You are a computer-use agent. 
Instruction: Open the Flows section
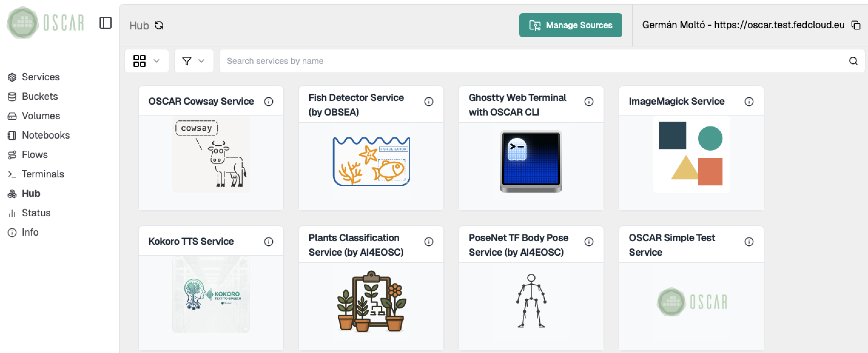[34, 155]
